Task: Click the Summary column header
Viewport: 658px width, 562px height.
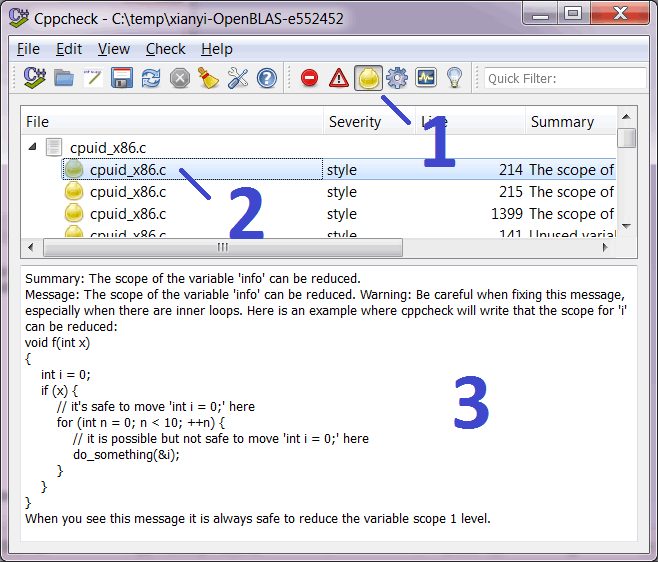Action: pyautogui.click(x=562, y=122)
